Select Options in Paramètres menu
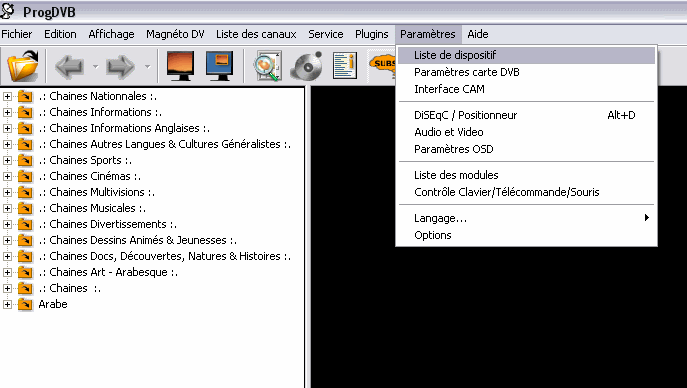The height and width of the screenshot is (388, 687). pos(526,235)
